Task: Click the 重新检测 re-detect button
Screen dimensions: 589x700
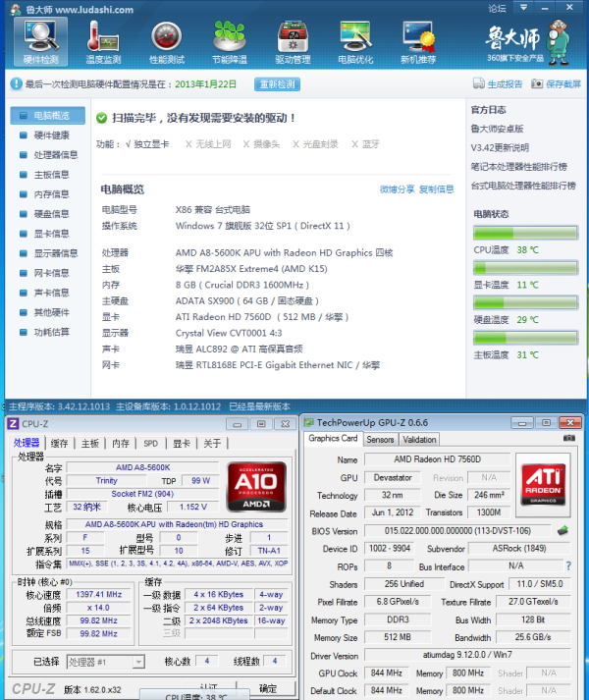Action: coord(277,83)
